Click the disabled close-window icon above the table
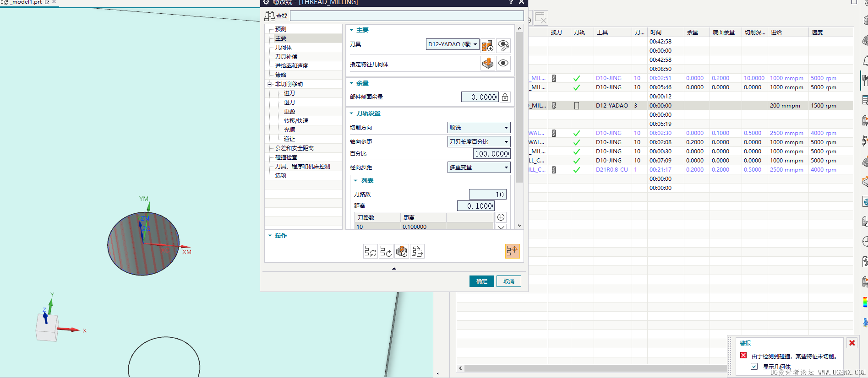The width and height of the screenshot is (868, 378). 541,18
